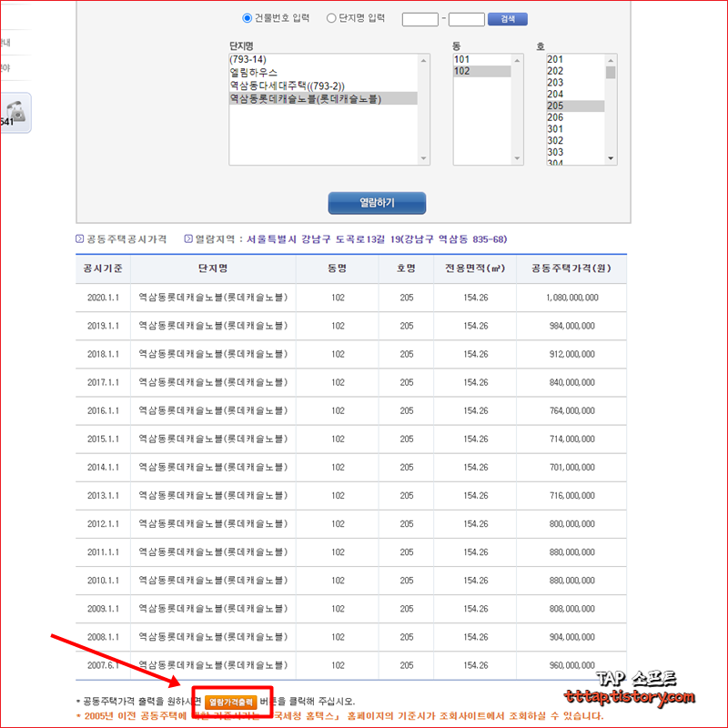728x728 pixels.
Task: Click down arrow of 단지명 list scrollbar
Action: point(423,158)
